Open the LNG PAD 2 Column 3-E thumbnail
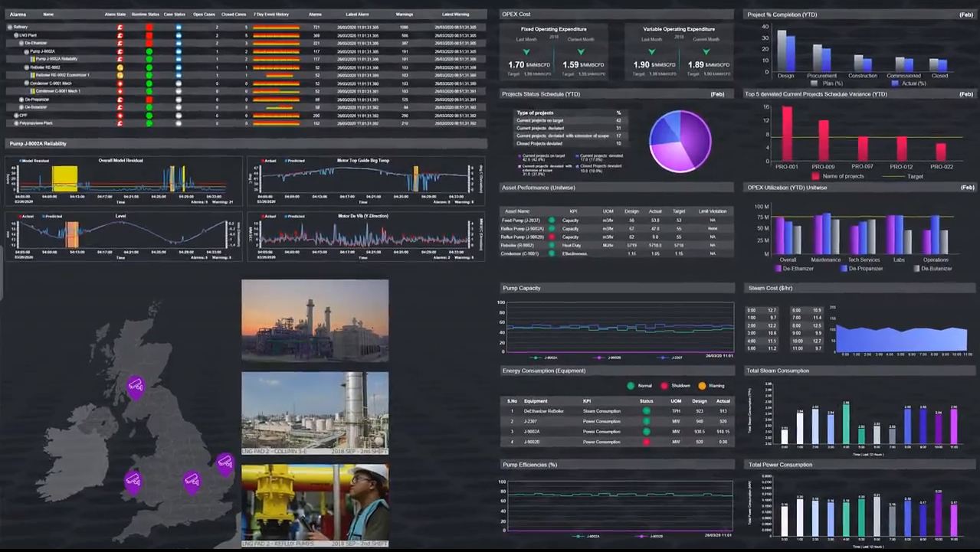The image size is (980, 552). click(x=315, y=413)
